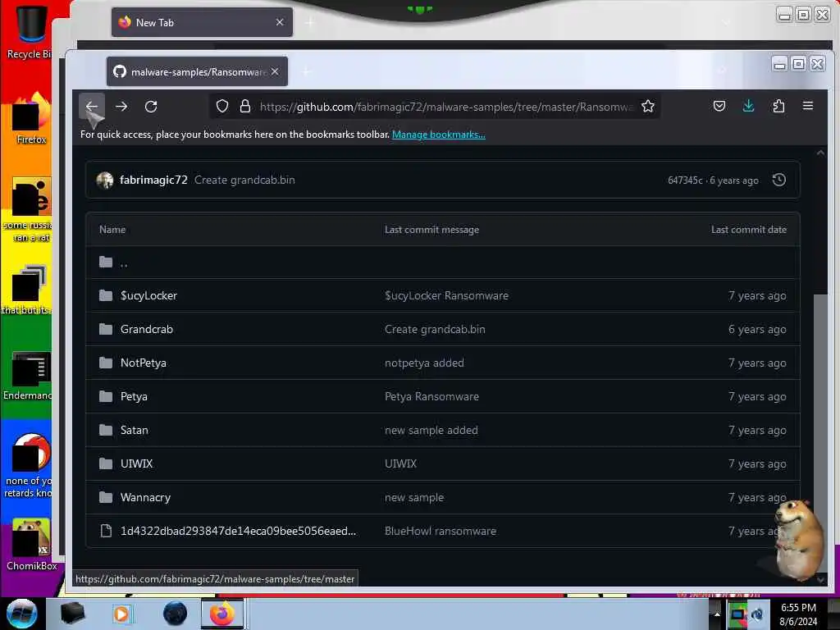Viewport: 840px width, 630px height.
Task: View commit history clock icon
Action: (779, 180)
